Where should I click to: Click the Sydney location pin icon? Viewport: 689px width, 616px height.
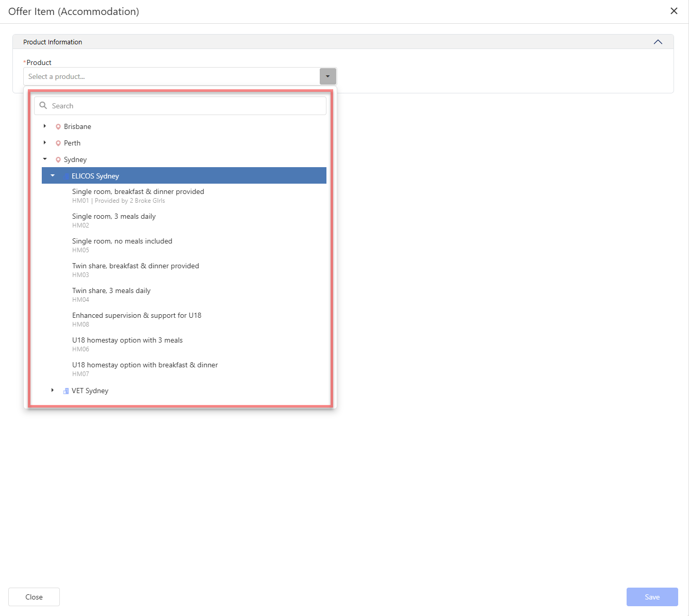pos(58,160)
